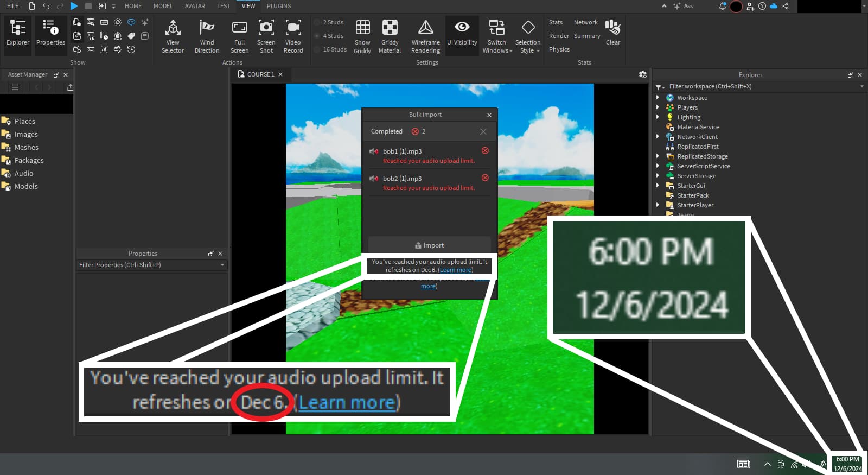Undo the last action
Screen dimensions: 868x475
[x=46, y=6]
